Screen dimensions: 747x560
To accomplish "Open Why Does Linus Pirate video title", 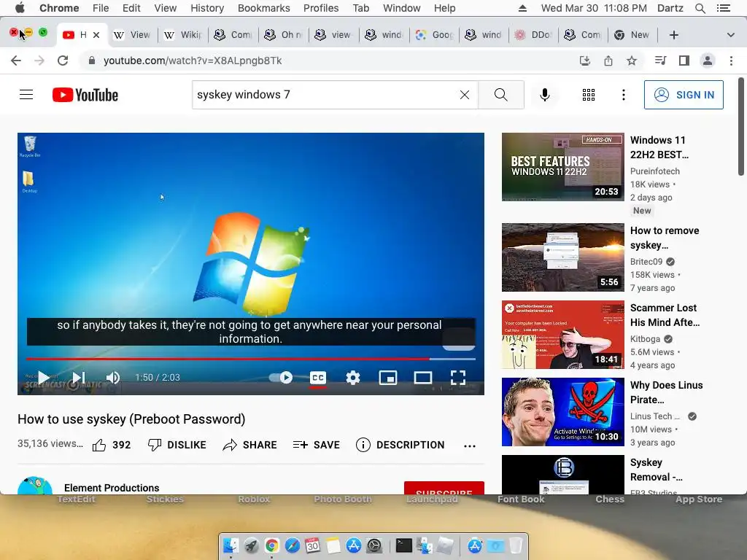I will (667, 392).
